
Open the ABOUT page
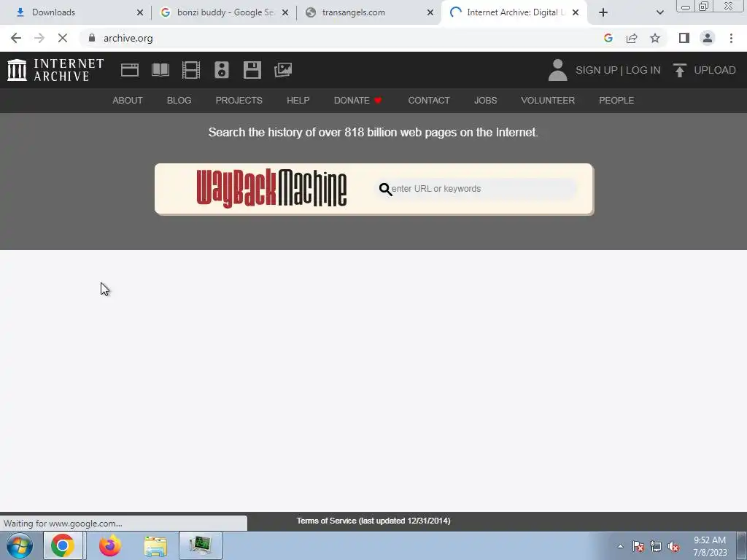[127, 101]
